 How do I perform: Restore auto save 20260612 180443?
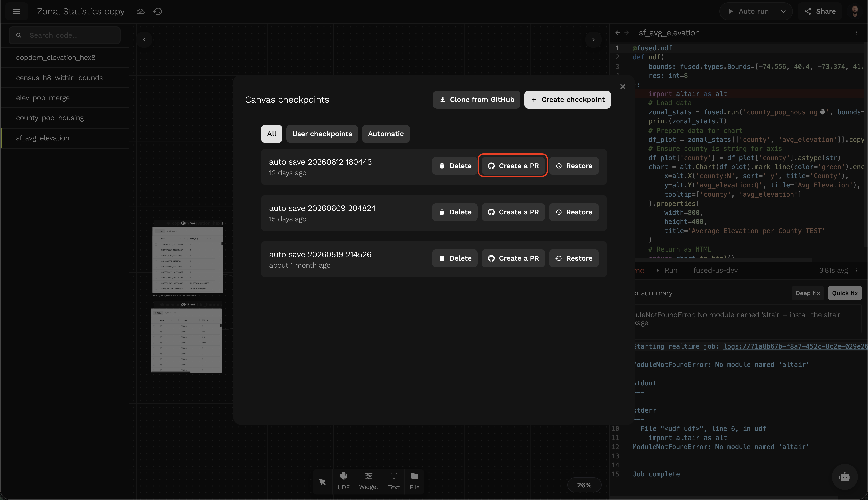coord(573,166)
